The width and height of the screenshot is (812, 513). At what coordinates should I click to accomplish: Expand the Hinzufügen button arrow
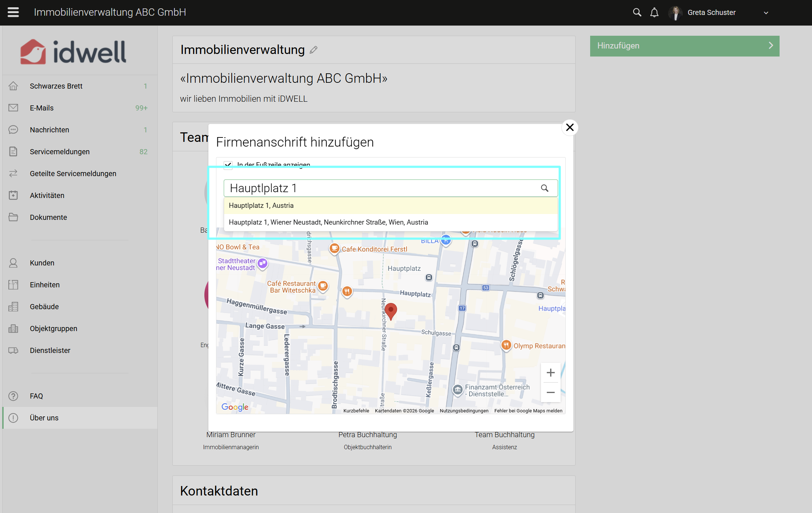click(770, 46)
